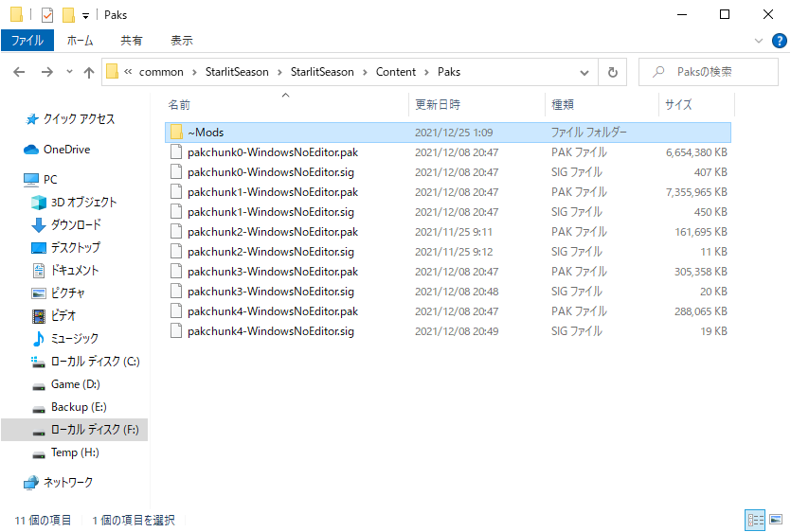Expand the ribbon with chevron
Screen dimensions: 791x532
coord(758,41)
